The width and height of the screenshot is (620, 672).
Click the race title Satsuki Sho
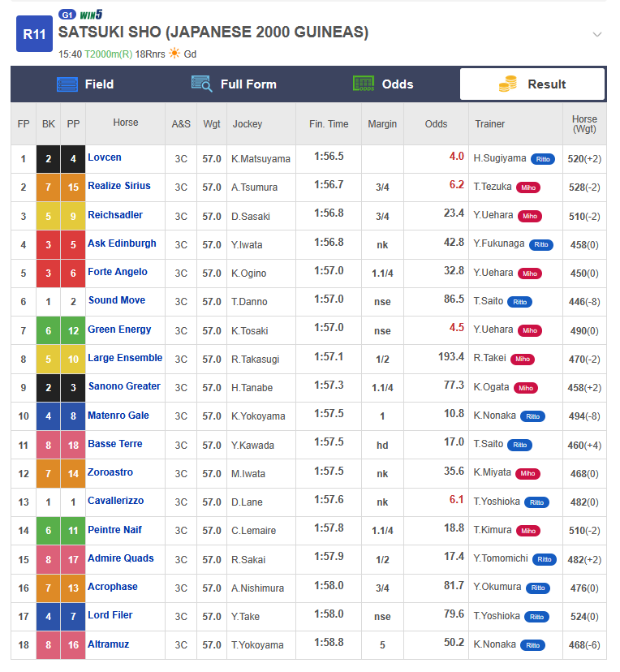(x=213, y=32)
